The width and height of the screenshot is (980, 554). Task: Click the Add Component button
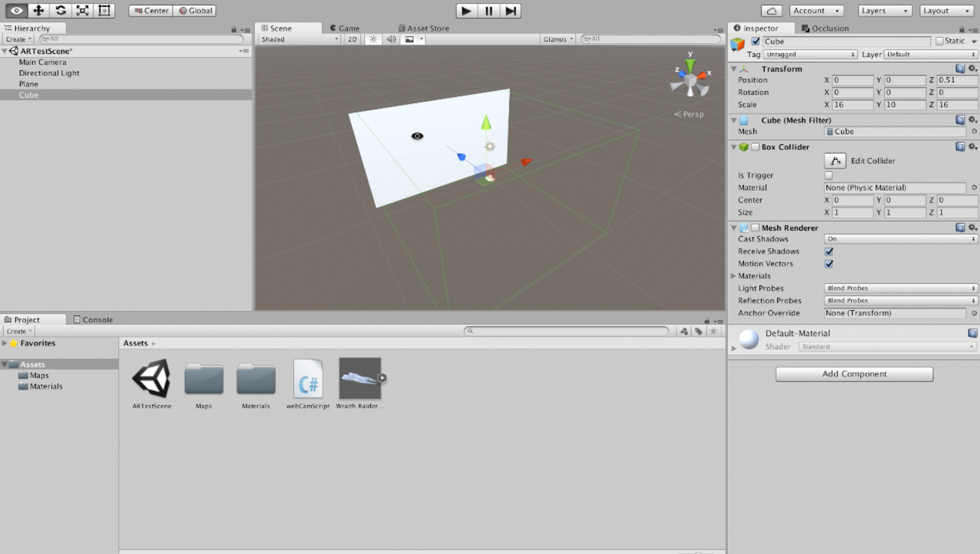853,373
